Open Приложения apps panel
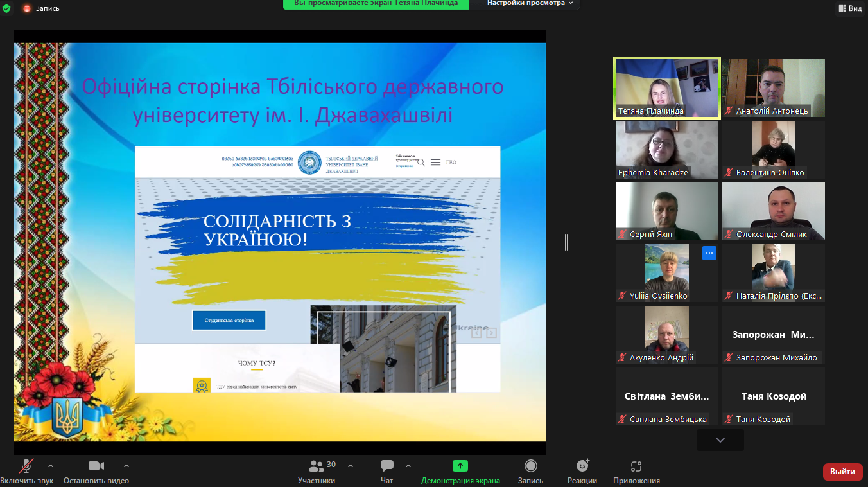 pyautogui.click(x=636, y=472)
